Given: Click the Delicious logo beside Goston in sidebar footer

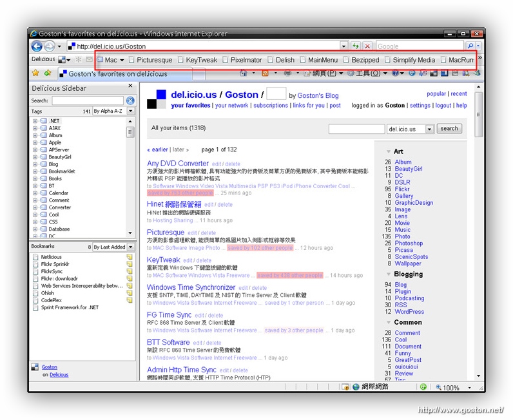Looking at the screenshot, I should (x=35, y=367).
